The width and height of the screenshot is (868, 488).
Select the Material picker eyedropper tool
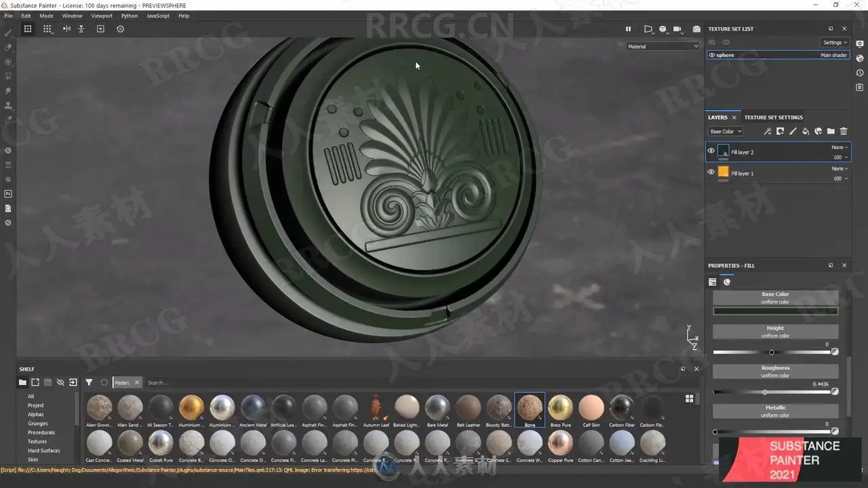tap(8, 119)
